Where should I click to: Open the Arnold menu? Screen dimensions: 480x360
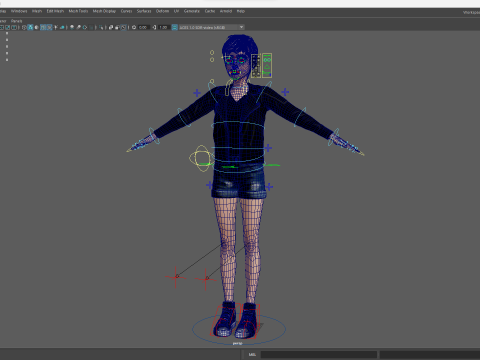pyautogui.click(x=226, y=11)
